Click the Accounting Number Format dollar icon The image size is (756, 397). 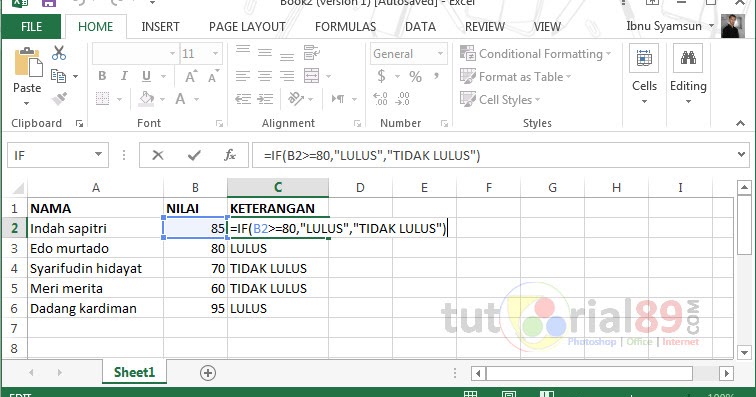click(x=381, y=76)
